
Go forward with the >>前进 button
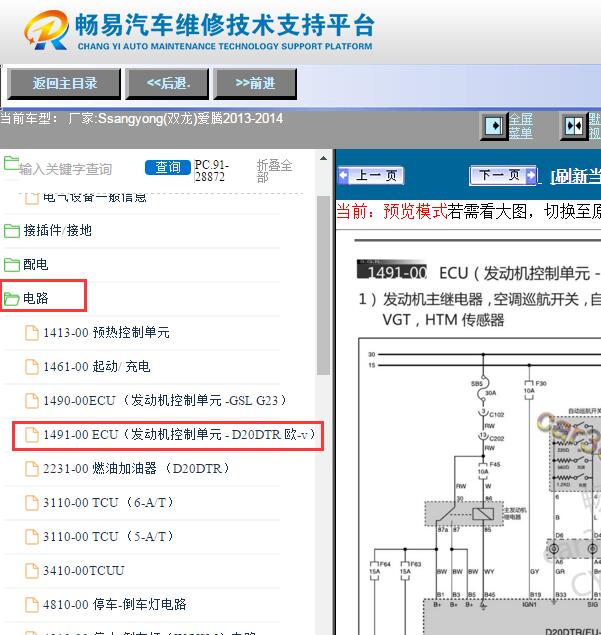click(255, 83)
